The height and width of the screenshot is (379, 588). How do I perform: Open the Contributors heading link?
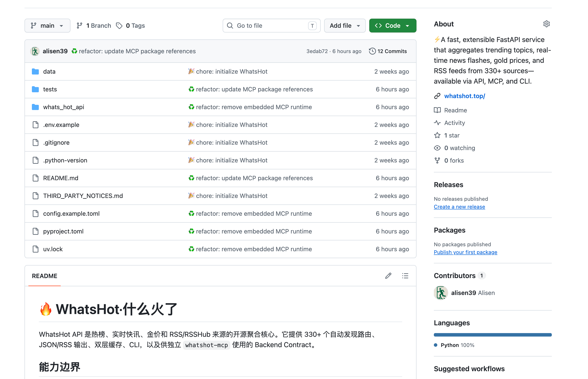tap(460, 276)
